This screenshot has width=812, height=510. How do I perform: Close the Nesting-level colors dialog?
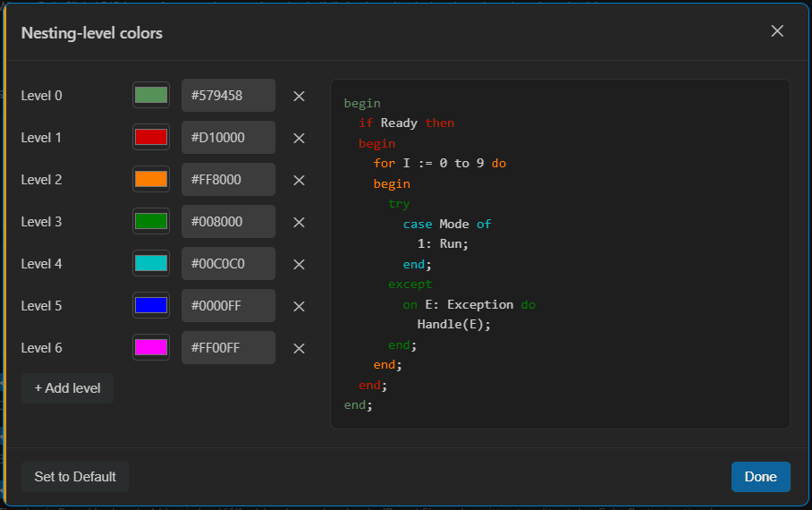777,31
